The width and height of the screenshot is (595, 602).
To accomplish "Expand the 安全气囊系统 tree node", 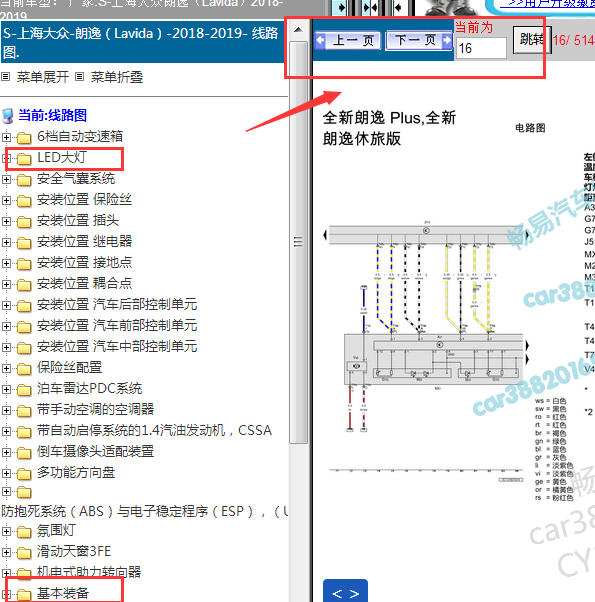I will (x=6, y=179).
